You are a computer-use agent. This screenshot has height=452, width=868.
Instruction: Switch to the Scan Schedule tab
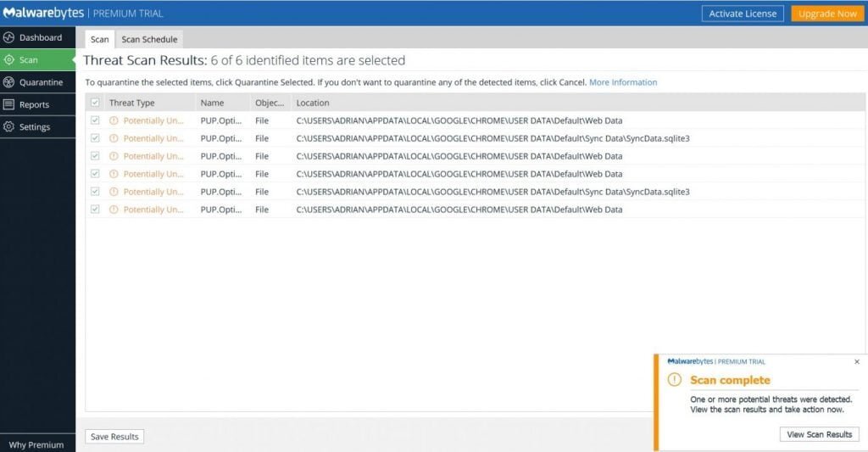point(149,39)
